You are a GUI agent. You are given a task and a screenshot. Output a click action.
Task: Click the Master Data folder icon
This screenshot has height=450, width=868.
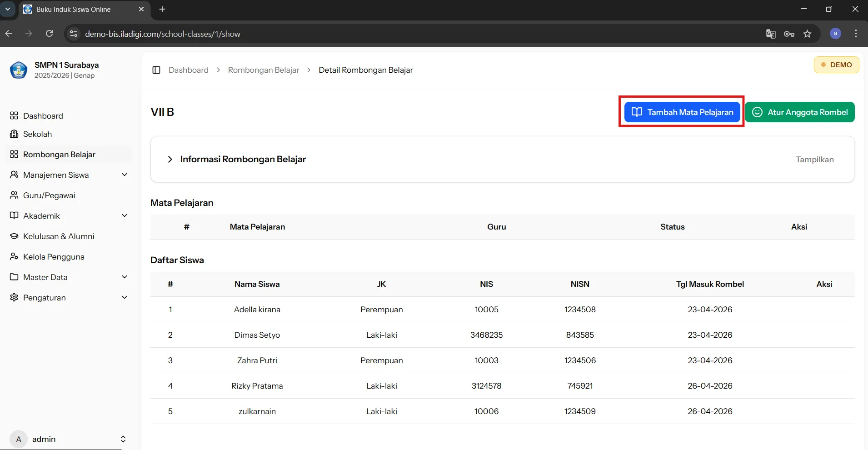14,277
